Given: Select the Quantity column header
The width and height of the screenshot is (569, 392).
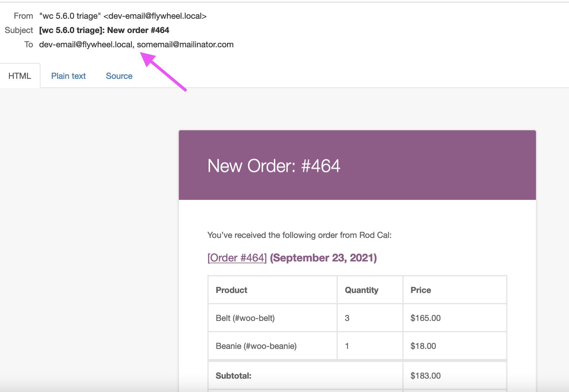Looking at the screenshot, I should click(x=361, y=290).
